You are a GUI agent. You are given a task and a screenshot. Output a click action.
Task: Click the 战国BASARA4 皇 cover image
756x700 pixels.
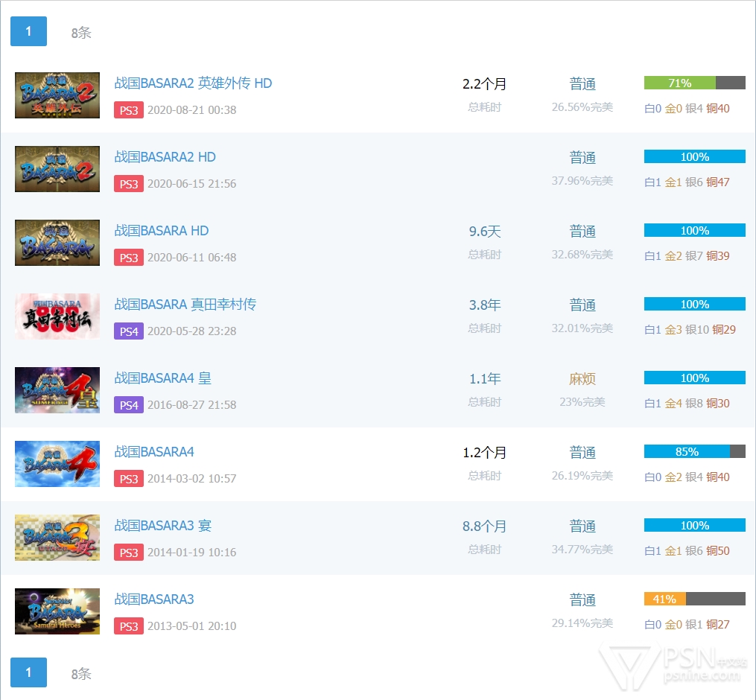[57, 390]
